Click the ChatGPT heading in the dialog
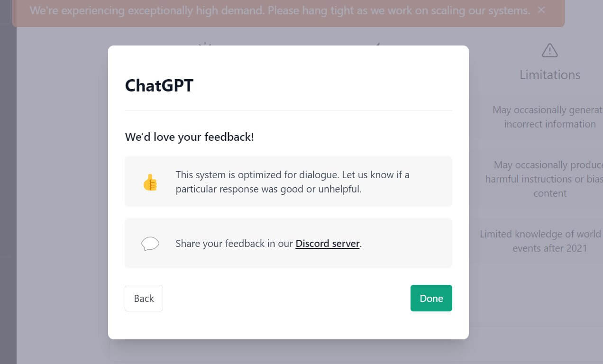The height and width of the screenshot is (364, 603). pyautogui.click(x=159, y=85)
